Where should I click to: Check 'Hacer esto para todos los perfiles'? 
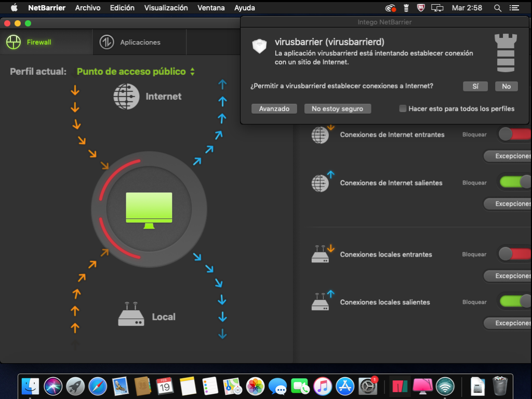point(403,109)
